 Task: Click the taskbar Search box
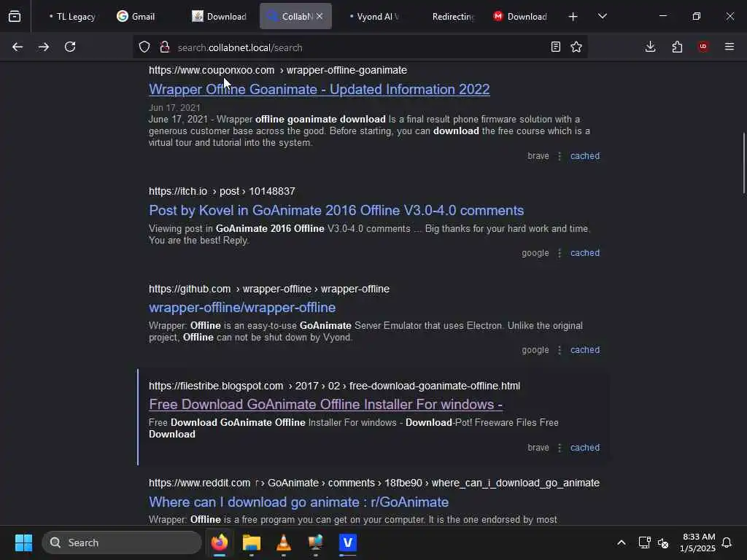(x=122, y=542)
